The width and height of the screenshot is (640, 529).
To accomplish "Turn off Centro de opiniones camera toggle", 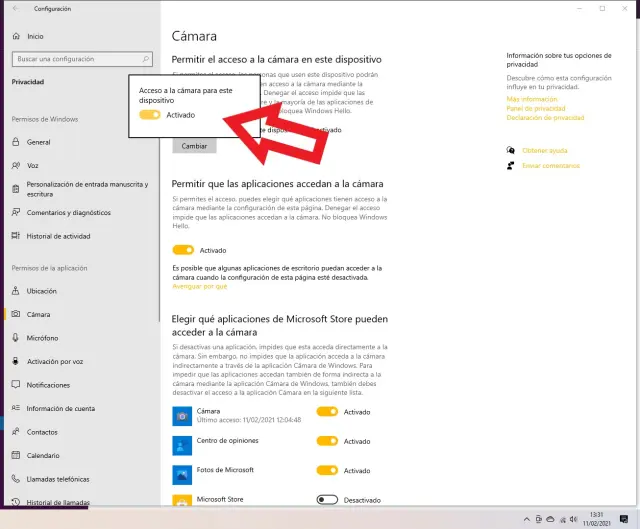I will 327,441.
